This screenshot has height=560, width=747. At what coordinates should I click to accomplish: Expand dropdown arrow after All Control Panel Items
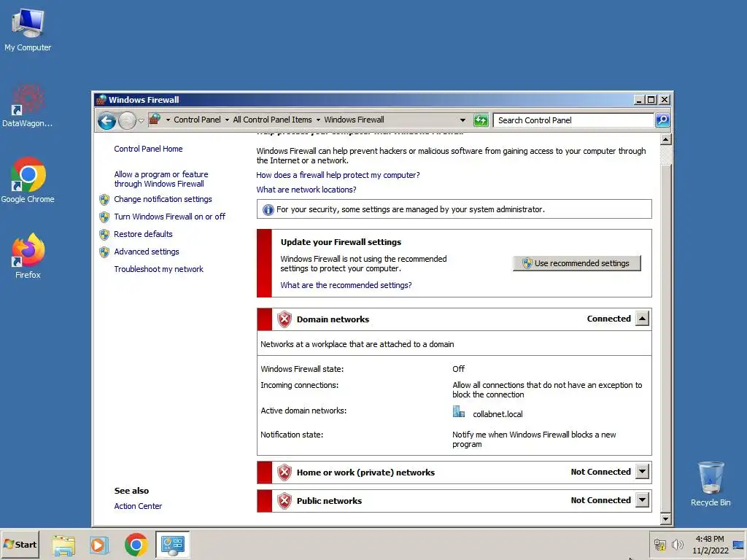318,120
